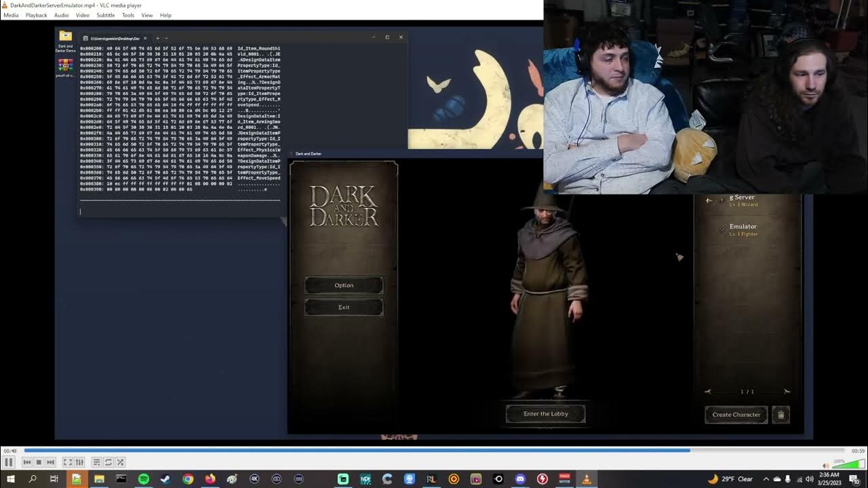Viewport: 868px width, 488px height.
Task: Open Google Chrome from the taskbar
Action: point(188,479)
